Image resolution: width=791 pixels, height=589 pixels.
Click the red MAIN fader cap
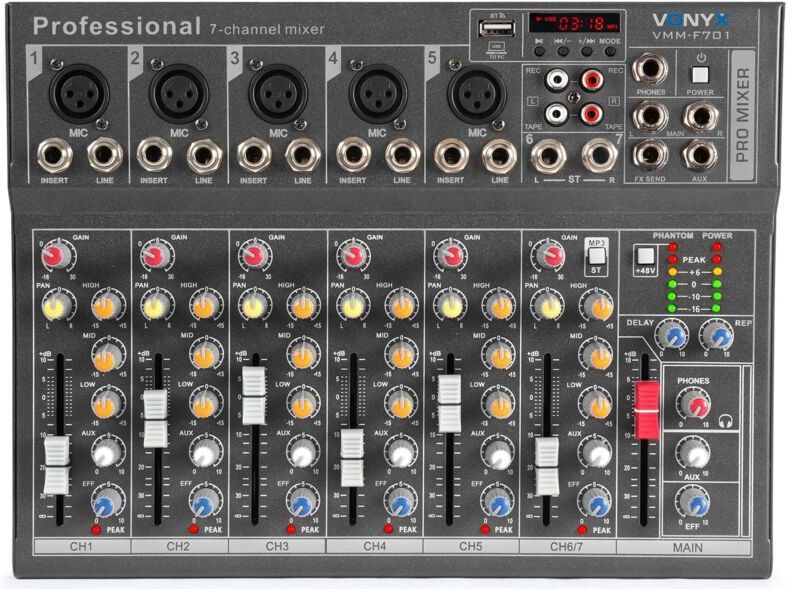[x=647, y=411]
